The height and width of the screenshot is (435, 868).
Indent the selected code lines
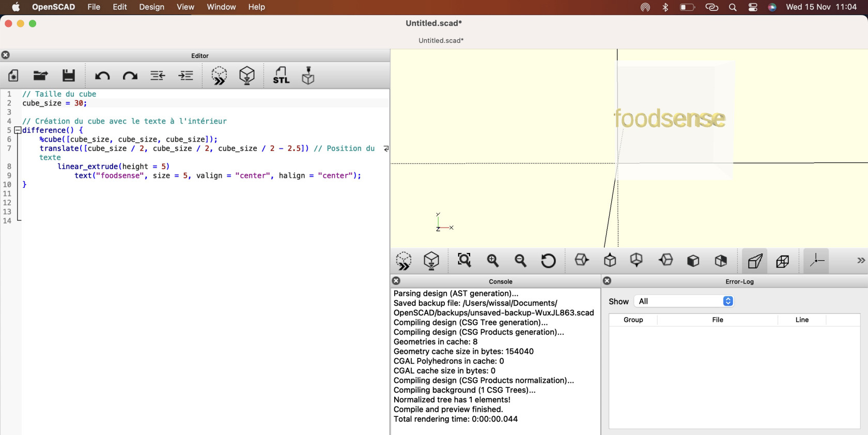click(186, 76)
